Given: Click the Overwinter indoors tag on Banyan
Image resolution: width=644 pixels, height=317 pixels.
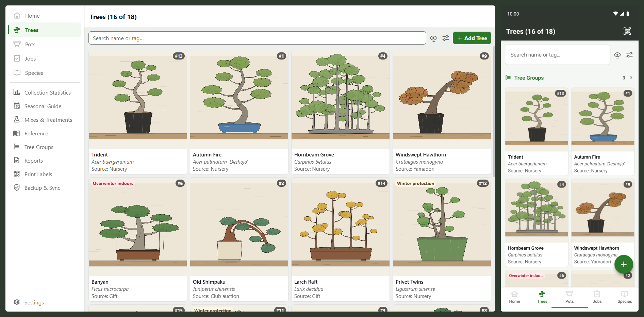Looking at the screenshot, I should [113, 183].
